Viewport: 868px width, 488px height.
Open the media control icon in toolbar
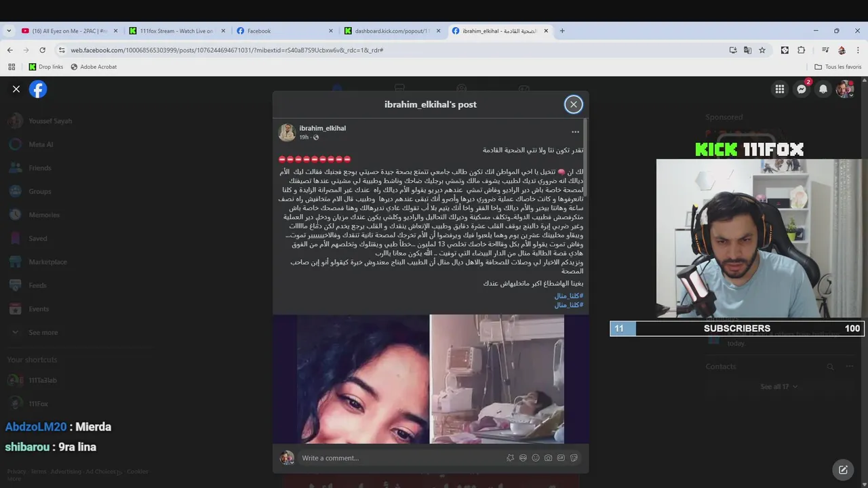point(825,50)
